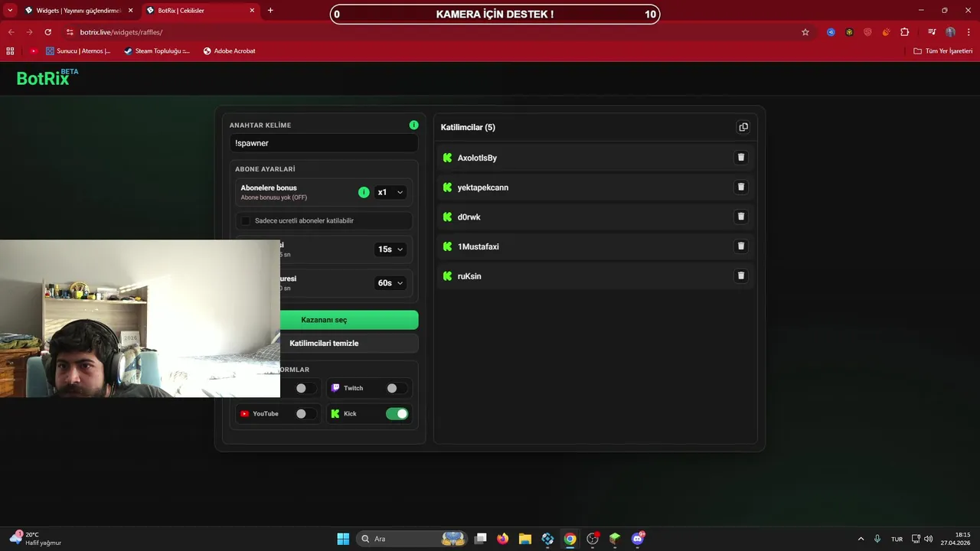Delete ruKsin using the trash icon
The image size is (980, 551).
[x=740, y=275]
